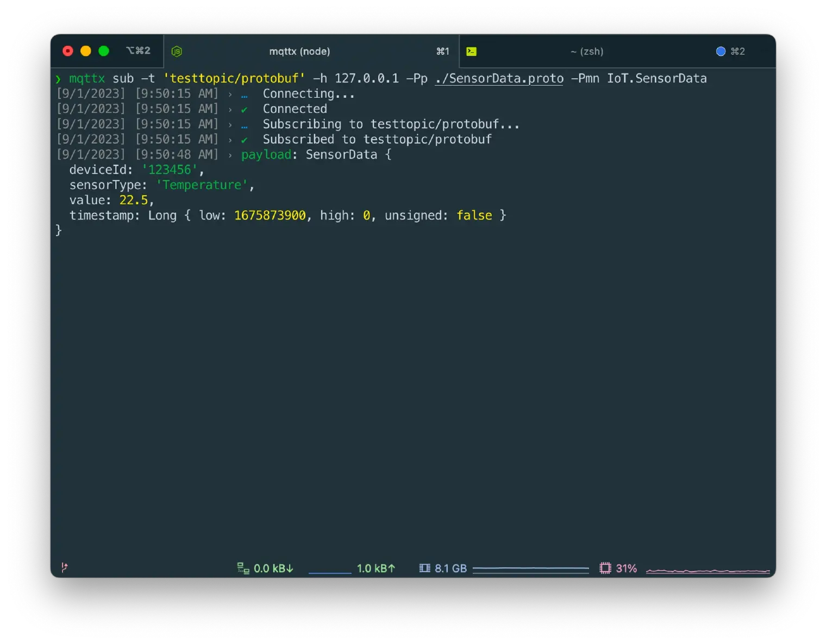Screen dimensions: 826x644
Task: Click the Connecting... log line
Action: pos(309,94)
